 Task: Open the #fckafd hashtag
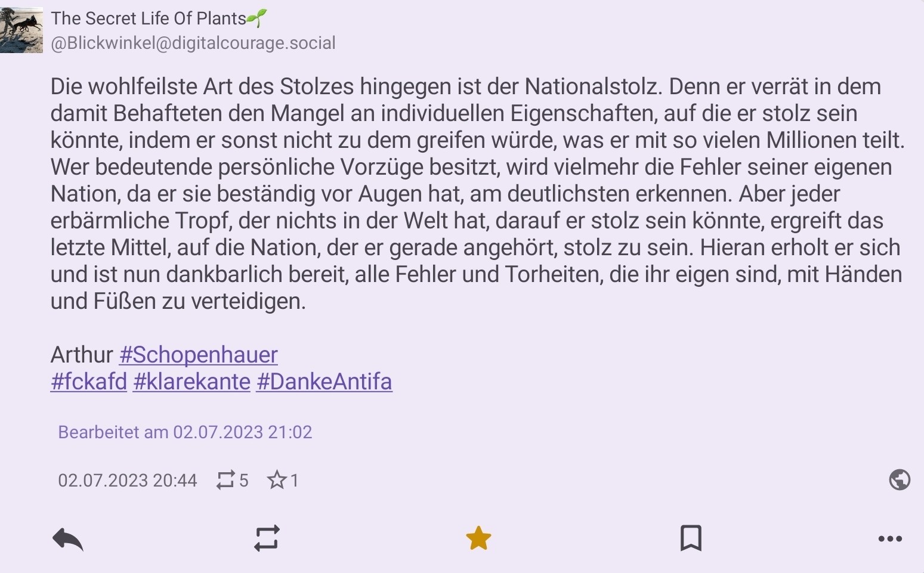pyautogui.click(x=89, y=382)
